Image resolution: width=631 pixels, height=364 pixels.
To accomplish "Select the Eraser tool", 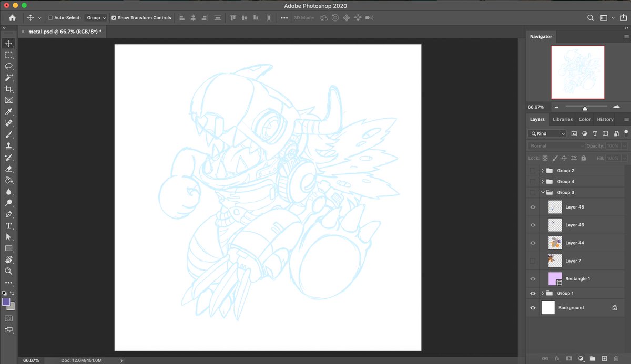I will [8, 169].
